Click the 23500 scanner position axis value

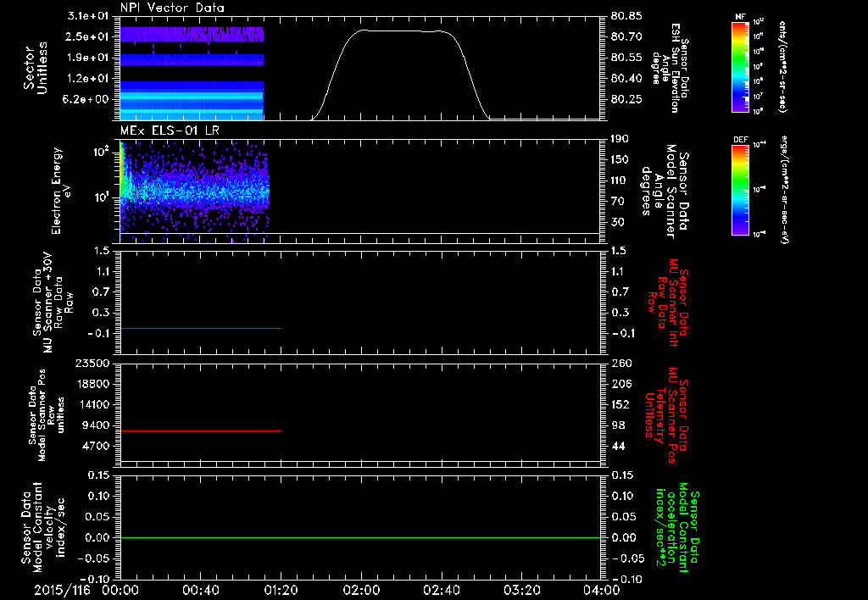pyautogui.click(x=92, y=363)
